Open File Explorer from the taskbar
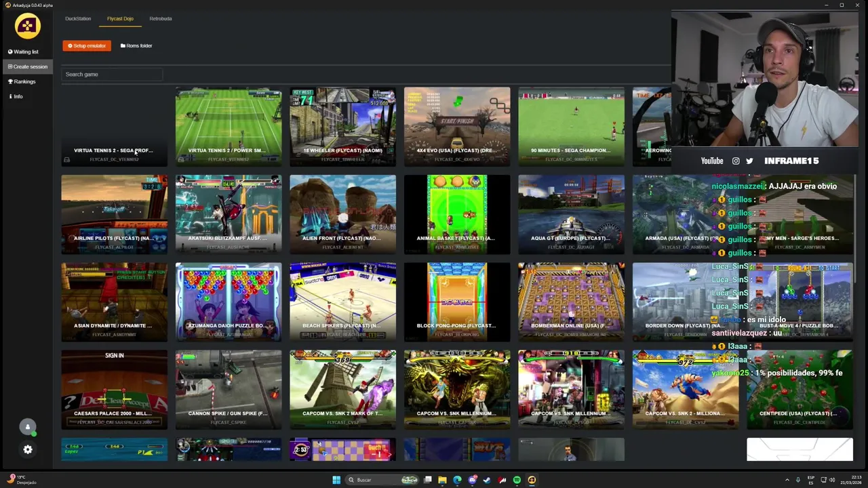This screenshot has height=488, width=868. pyautogui.click(x=442, y=480)
